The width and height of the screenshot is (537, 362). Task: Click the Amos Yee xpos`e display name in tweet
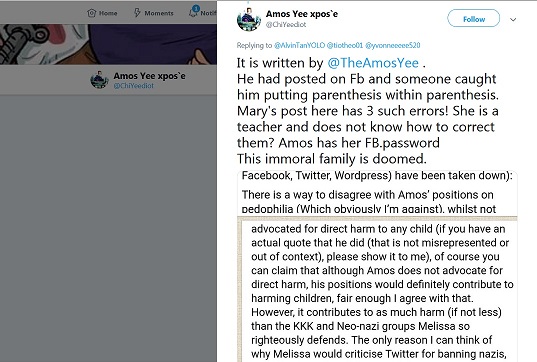tap(302, 14)
